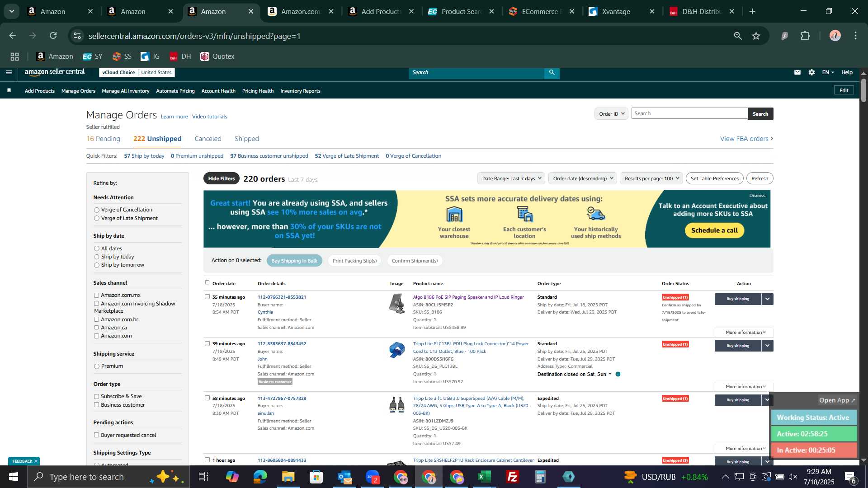The image size is (868, 488).
Task: Select Ship by tomorrow radio button
Action: tap(96, 265)
